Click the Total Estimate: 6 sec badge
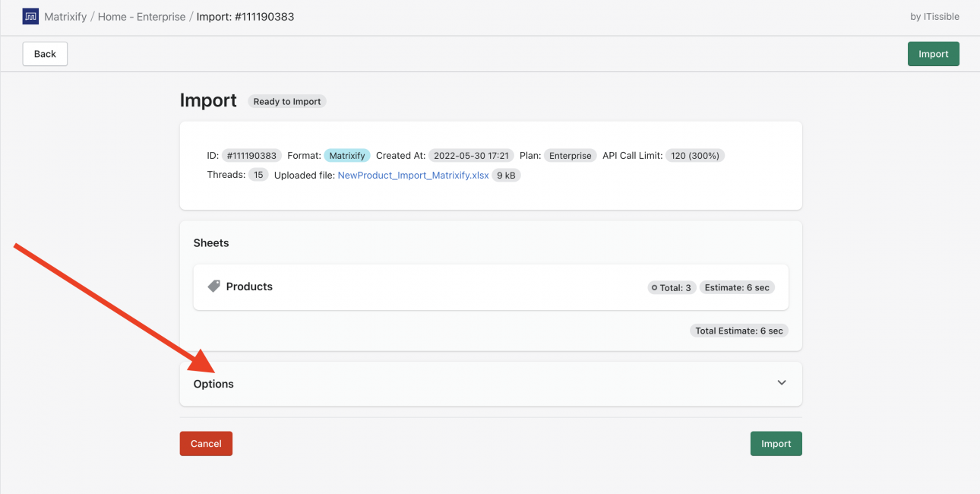 [738, 330]
